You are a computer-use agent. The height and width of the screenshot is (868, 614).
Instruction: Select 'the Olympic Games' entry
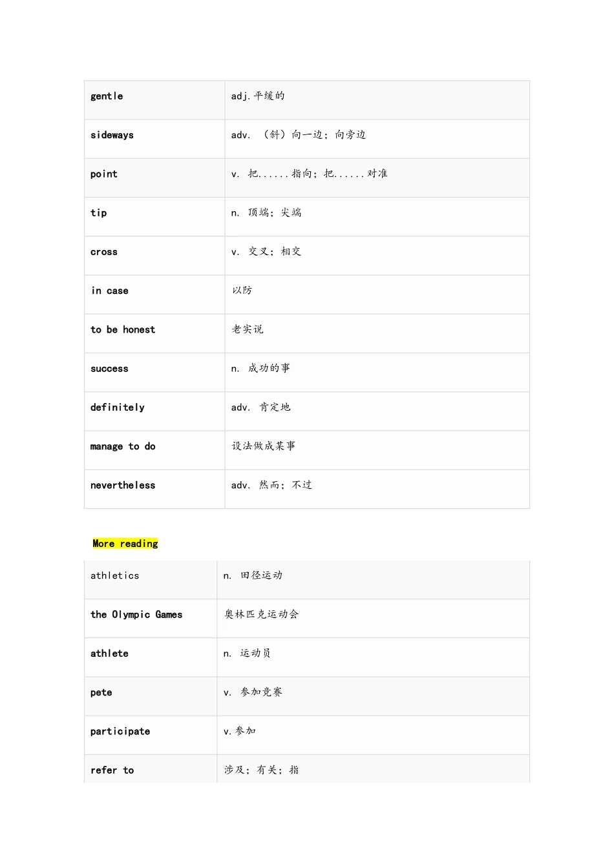[x=136, y=615]
